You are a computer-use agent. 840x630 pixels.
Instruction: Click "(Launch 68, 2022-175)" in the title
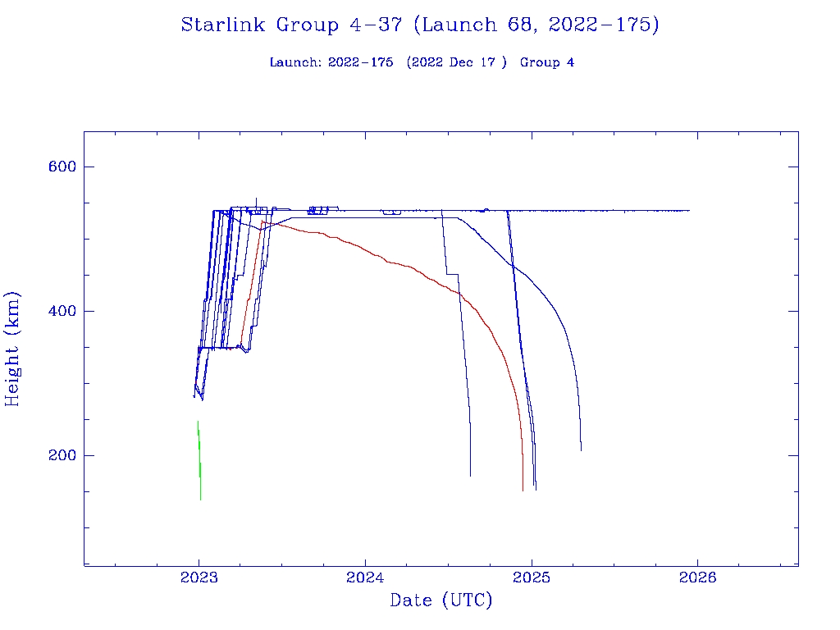(536, 25)
